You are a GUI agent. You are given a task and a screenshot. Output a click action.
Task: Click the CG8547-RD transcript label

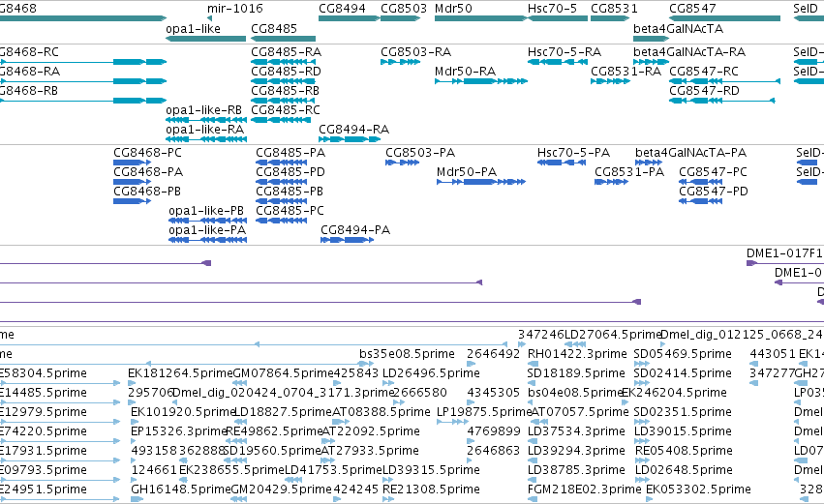[704, 91]
